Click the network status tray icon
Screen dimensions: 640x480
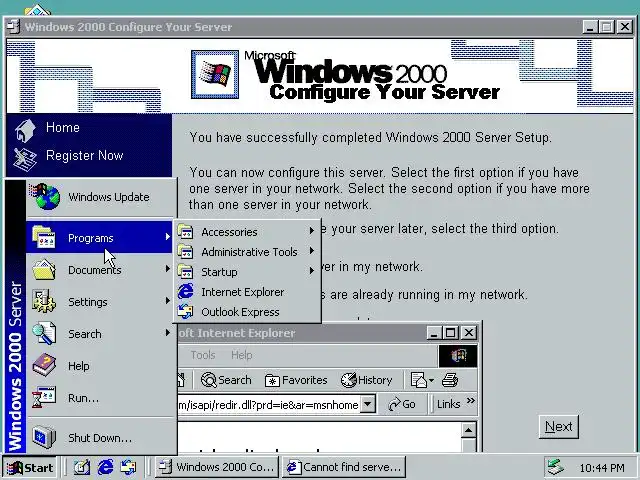(x=556, y=468)
